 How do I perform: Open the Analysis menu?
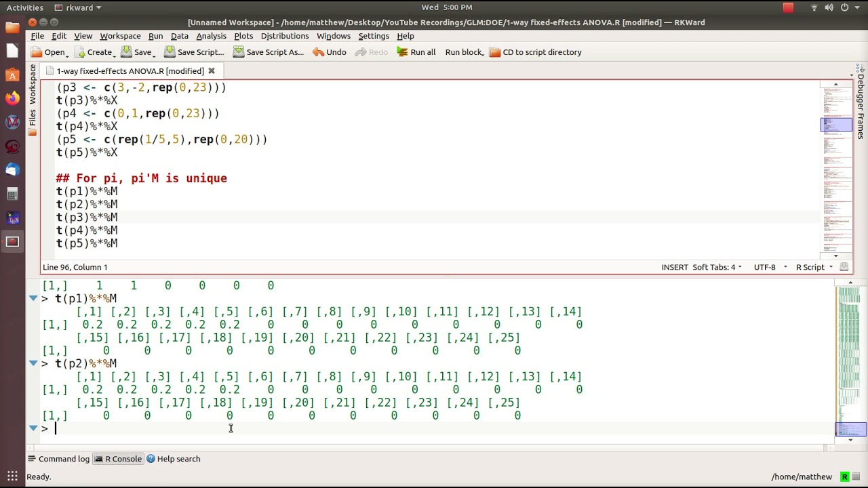(211, 36)
